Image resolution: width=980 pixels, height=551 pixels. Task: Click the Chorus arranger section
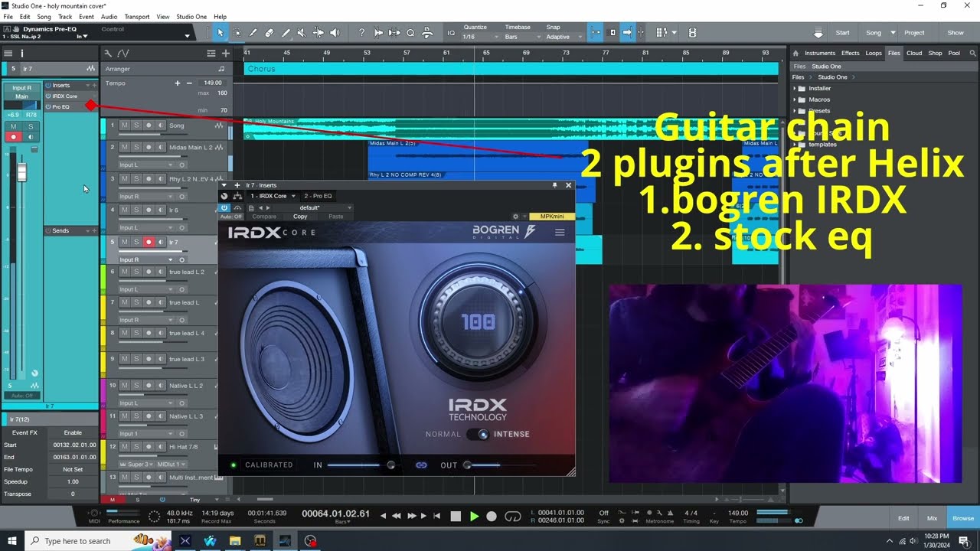coord(511,68)
